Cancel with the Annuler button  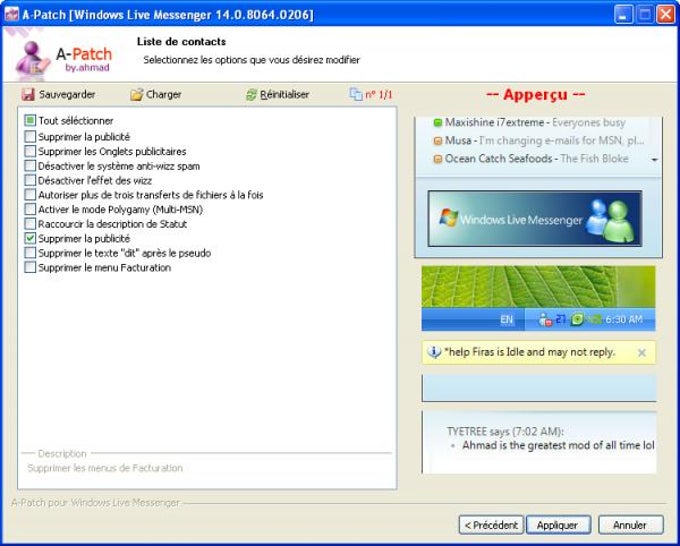[631, 525]
